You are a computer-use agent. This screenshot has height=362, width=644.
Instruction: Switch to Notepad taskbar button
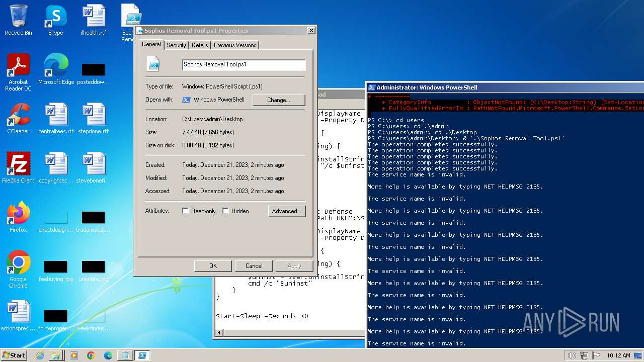tap(124, 355)
